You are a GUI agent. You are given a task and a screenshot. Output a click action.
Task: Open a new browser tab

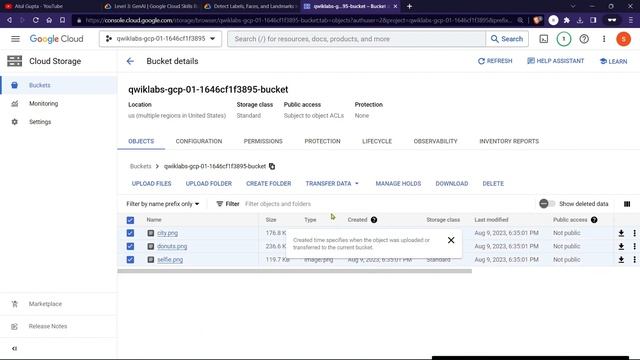point(409,6)
